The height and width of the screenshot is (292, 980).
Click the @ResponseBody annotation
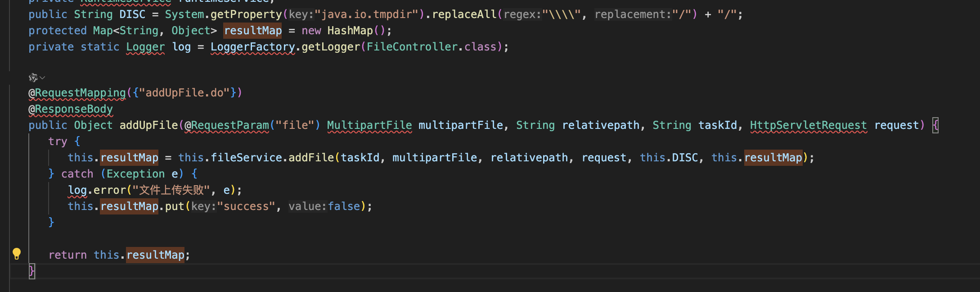pos(71,109)
